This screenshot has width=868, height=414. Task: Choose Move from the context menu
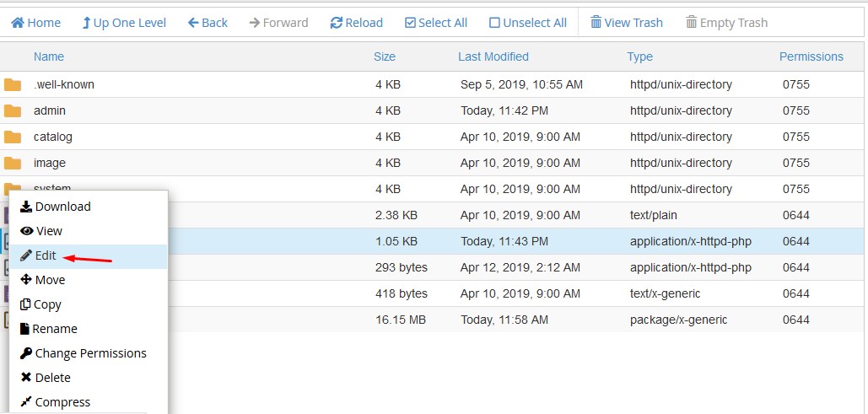pos(89,280)
